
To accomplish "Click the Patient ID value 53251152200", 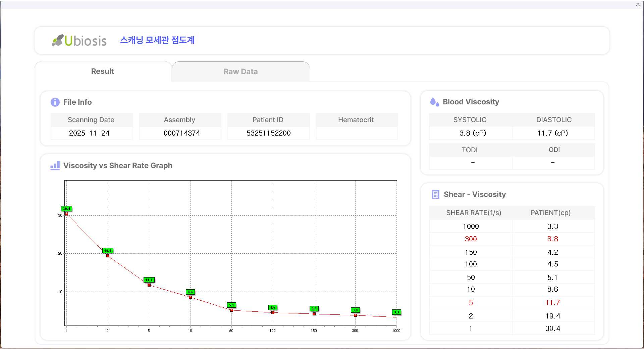I will pyautogui.click(x=268, y=133).
